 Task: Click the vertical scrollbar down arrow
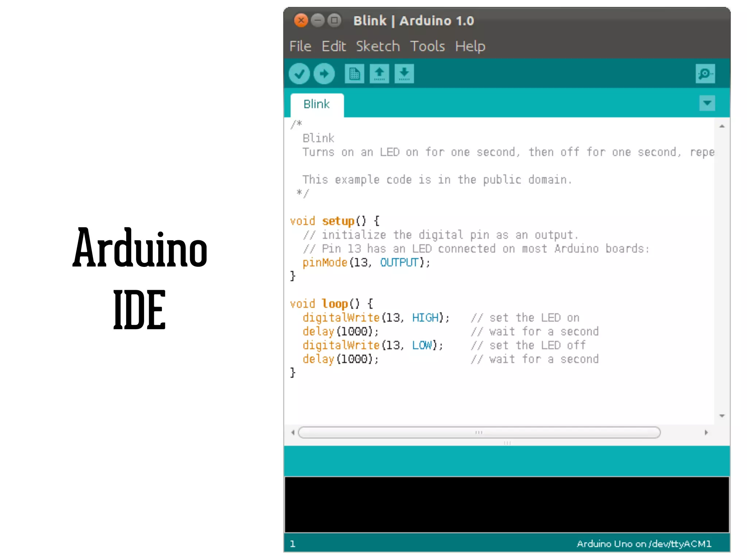tap(722, 416)
